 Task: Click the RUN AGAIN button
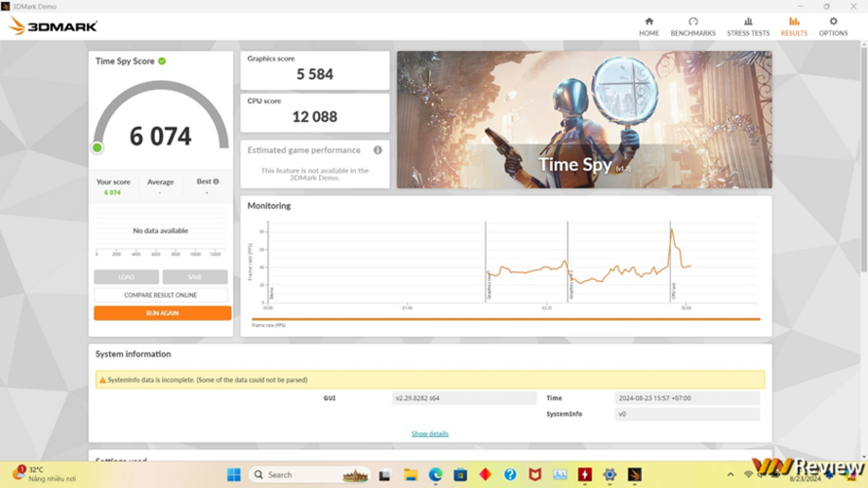(162, 313)
